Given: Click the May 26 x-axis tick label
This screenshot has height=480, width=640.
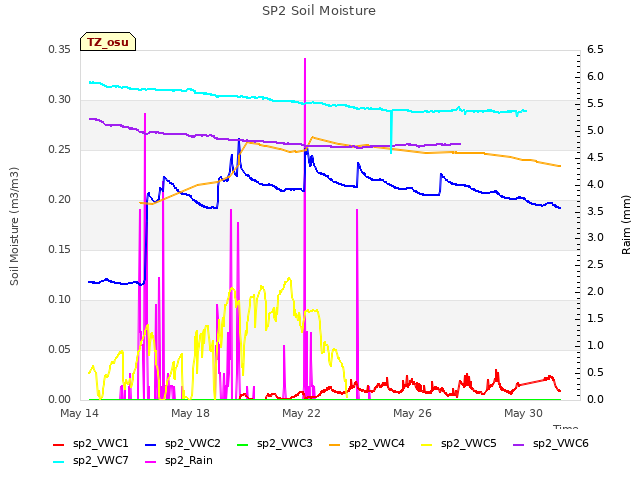Looking at the screenshot, I should (412, 413).
